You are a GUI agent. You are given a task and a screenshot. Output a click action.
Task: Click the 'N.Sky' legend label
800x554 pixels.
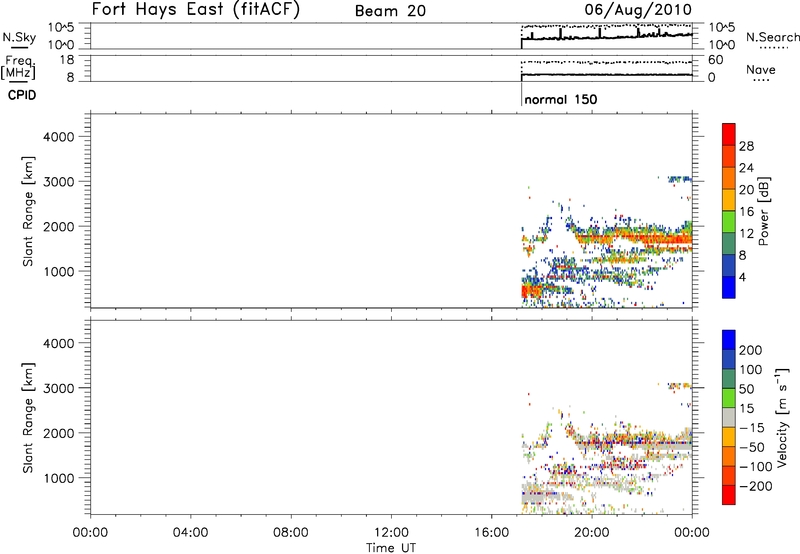click(19, 37)
